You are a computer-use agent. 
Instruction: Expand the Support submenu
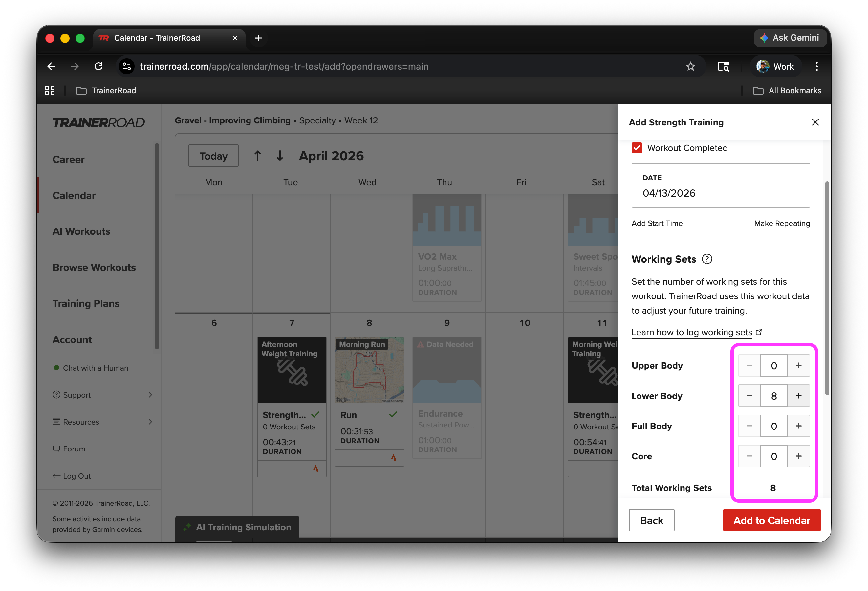103,395
